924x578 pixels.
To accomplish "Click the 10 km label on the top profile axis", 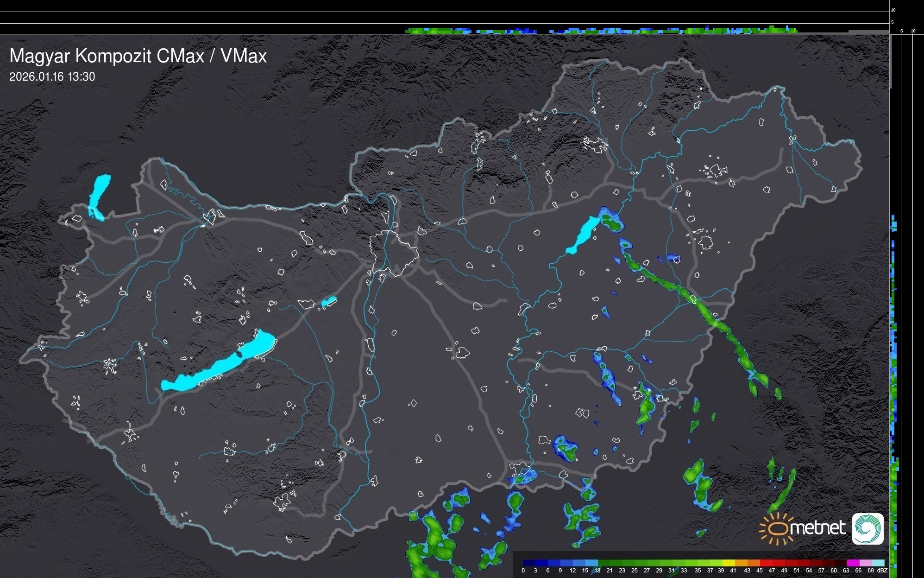I will pyautogui.click(x=893, y=10).
